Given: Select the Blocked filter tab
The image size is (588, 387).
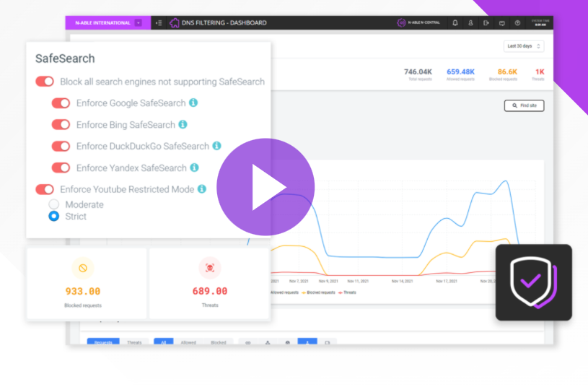Looking at the screenshot, I should [219, 342].
